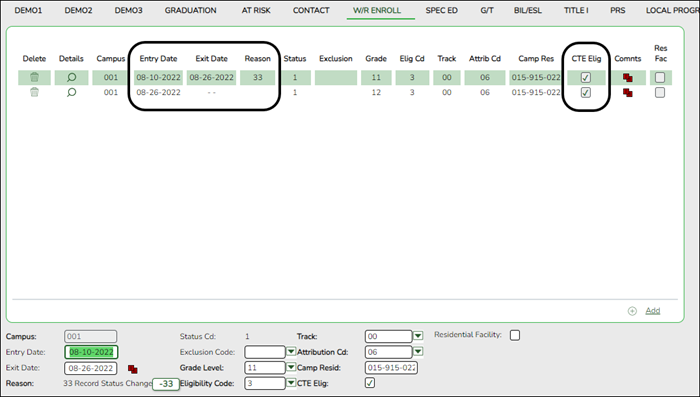Open the BIL/ESL tab
700x397 pixels.
[x=527, y=10]
